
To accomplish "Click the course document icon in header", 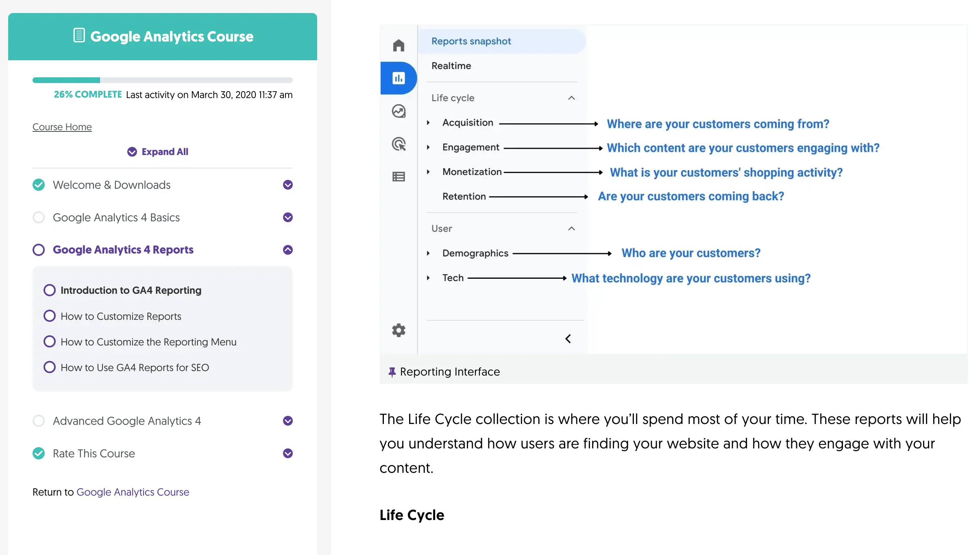I will point(79,35).
